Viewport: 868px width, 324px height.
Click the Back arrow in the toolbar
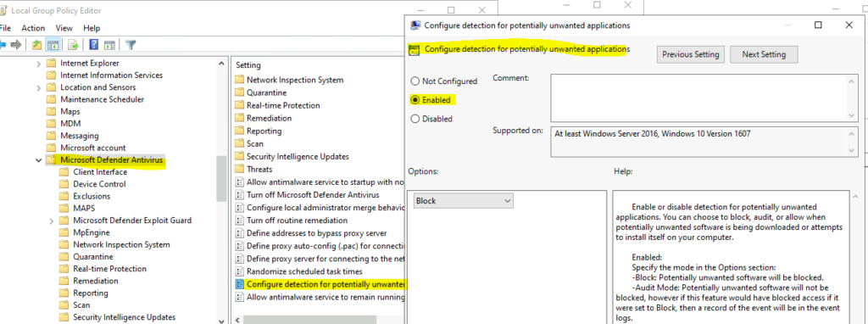point(3,45)
